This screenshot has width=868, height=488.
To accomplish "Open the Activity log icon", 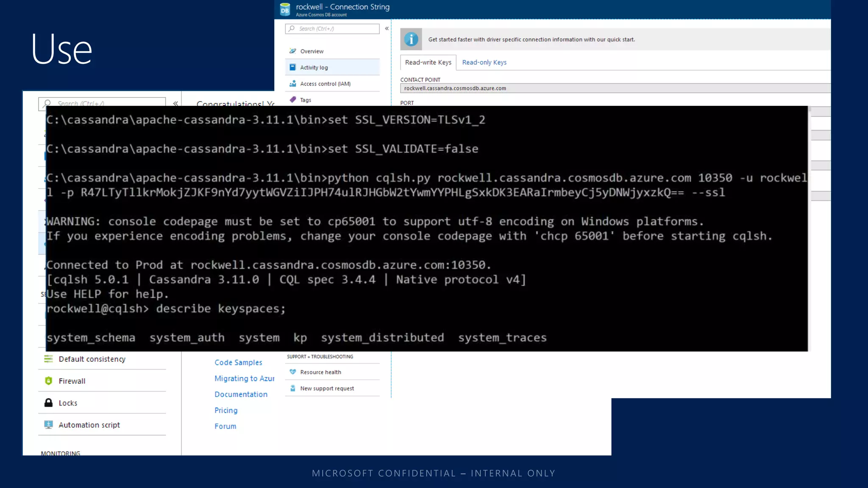I will [292, 67].
